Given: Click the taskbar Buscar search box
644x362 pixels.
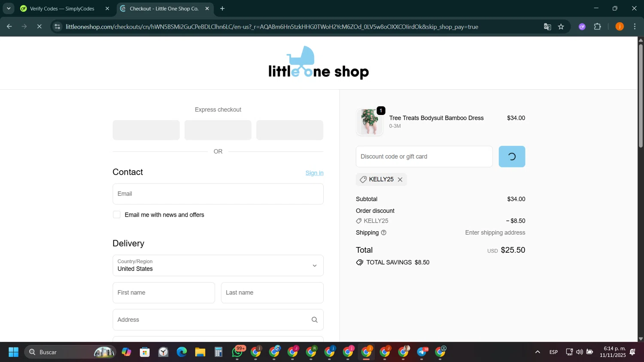Looking at the screenshot, I should point(70,352).
